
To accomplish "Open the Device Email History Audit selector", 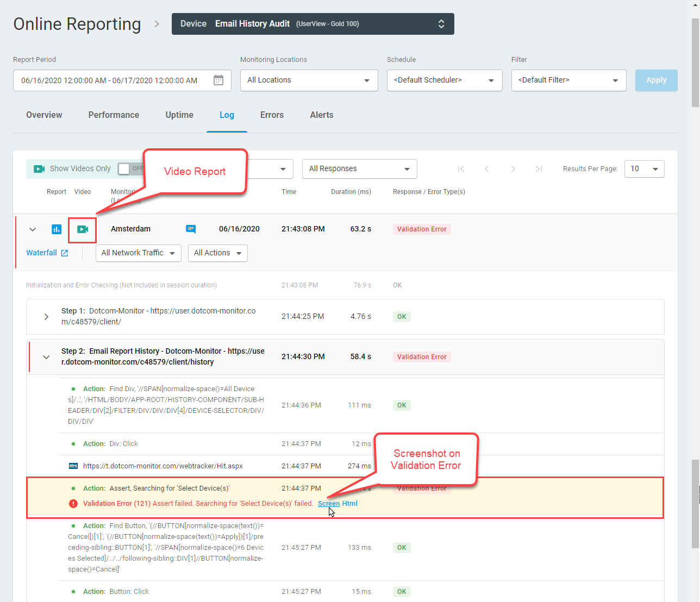I will [x=312, y=24].
